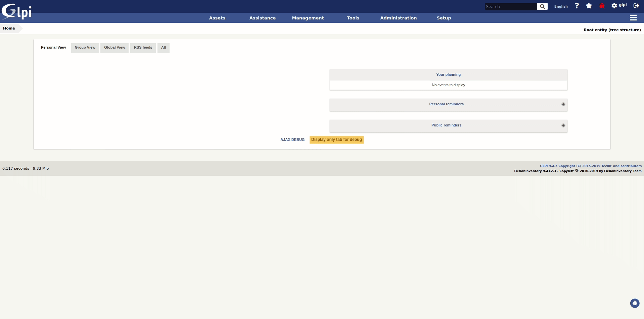644x319 pixels.
Task: Open the Assets menu
Action: click(217, 18)
